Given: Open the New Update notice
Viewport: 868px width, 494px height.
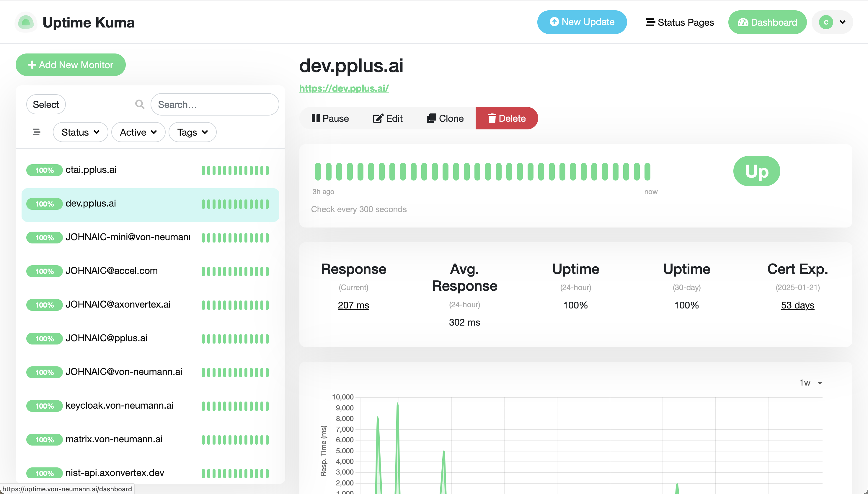Looking at the screenshot, I should (582, 22).
